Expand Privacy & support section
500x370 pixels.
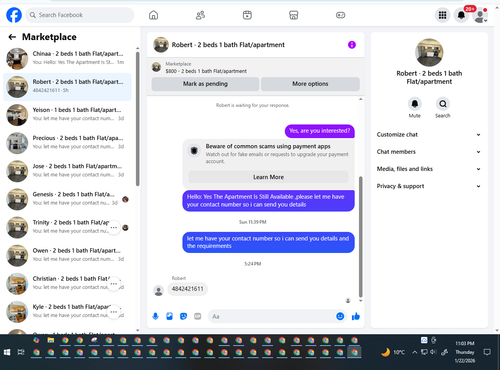429,186
